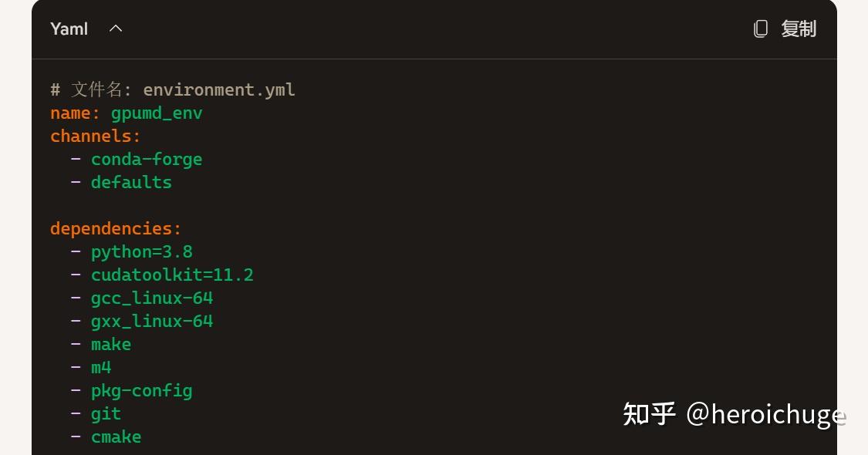Click the conda-forge channel entry
This screenshot has width=868, height=455.
pos(147,159)
